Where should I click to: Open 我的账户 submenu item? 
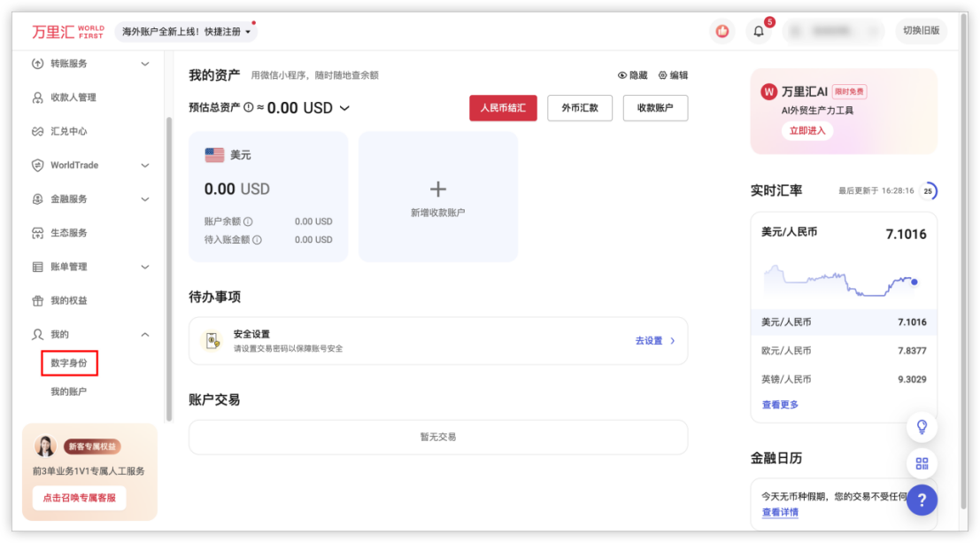[69, 392]
